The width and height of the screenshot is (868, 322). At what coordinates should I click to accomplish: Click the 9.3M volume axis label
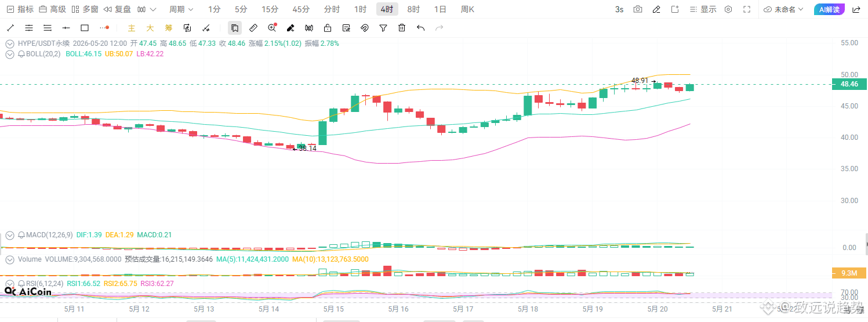[x=849, y=273]
